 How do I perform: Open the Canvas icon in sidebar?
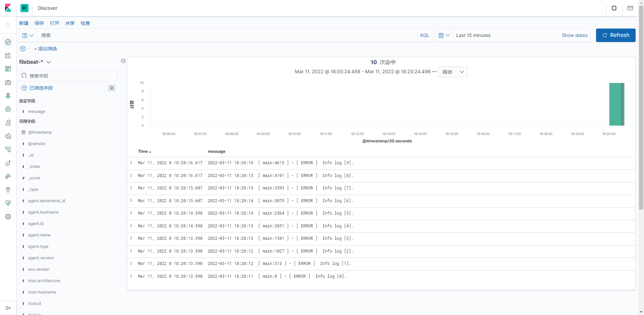coord(8,82)
